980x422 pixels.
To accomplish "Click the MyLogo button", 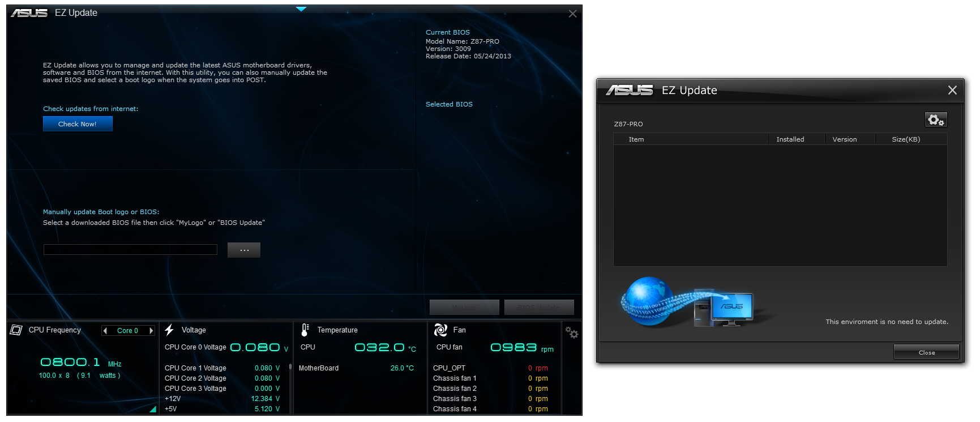I will (464, 307).
